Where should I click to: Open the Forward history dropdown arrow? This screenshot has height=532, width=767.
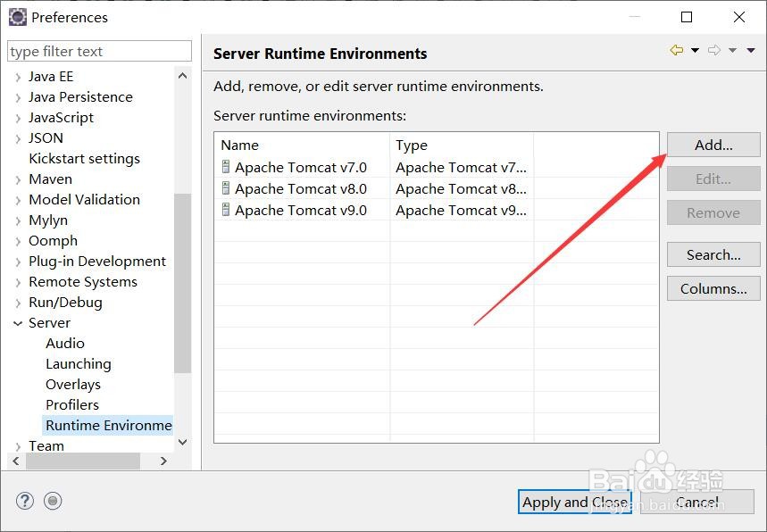(732, 50)
